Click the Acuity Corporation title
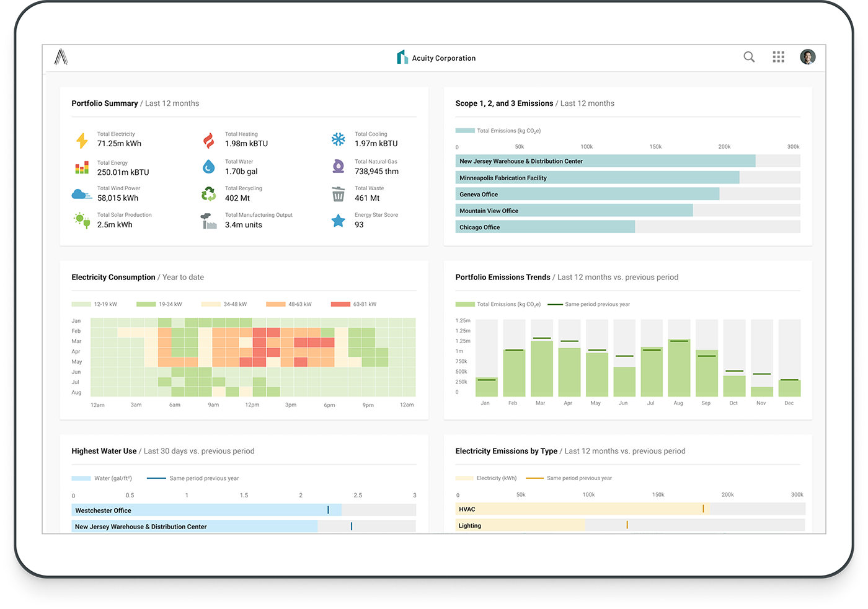Viewport: 868px width, 609px height. tap(444, 58)
